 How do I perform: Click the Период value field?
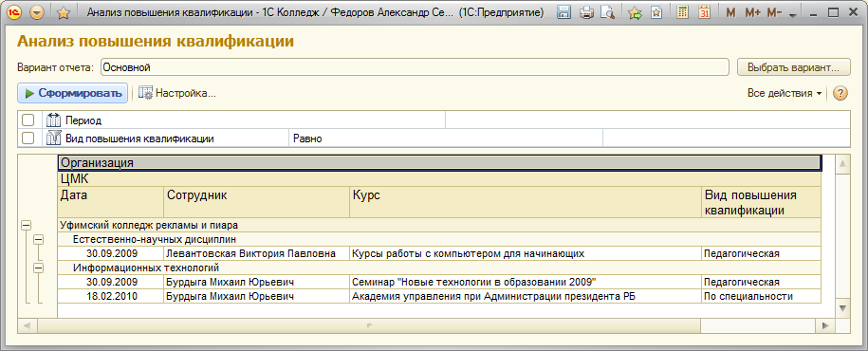(648, 120)
